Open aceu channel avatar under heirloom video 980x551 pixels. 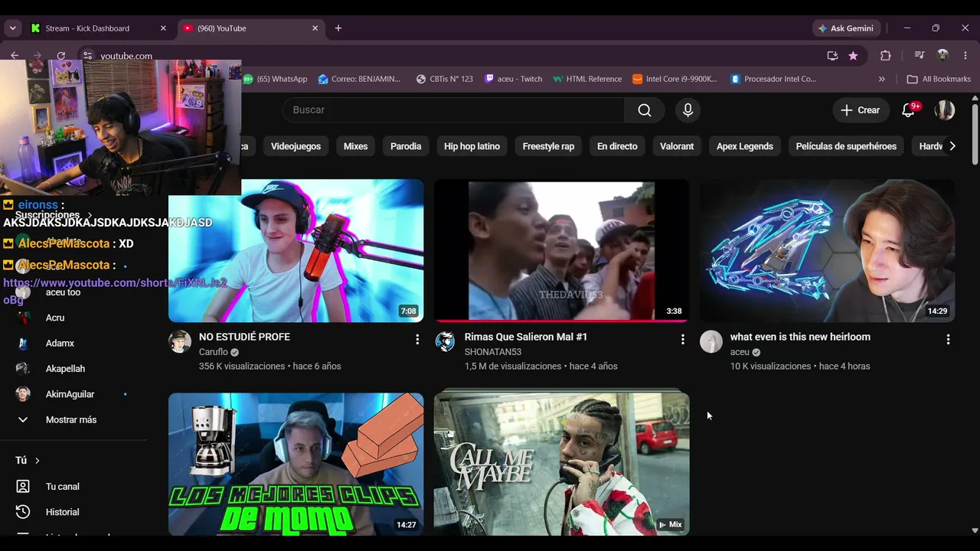click(711, 341)
